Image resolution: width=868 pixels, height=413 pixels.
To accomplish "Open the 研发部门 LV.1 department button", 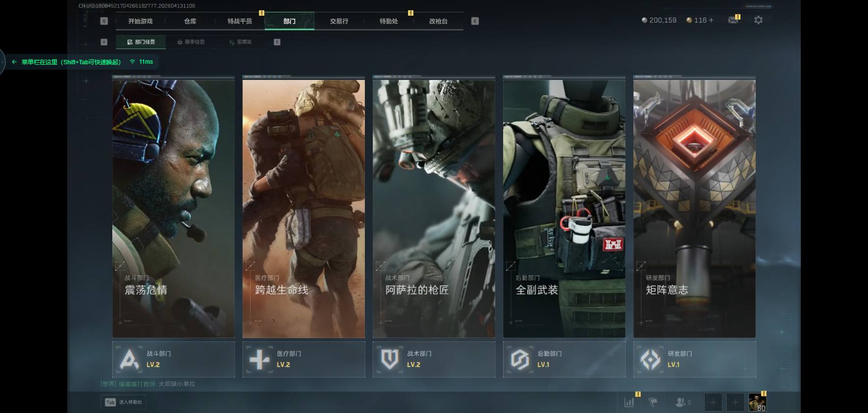I will 695,360.
